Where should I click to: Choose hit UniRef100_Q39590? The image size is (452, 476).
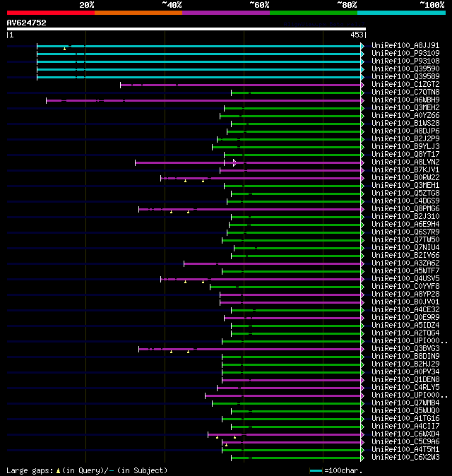click(x=405, y=69)
